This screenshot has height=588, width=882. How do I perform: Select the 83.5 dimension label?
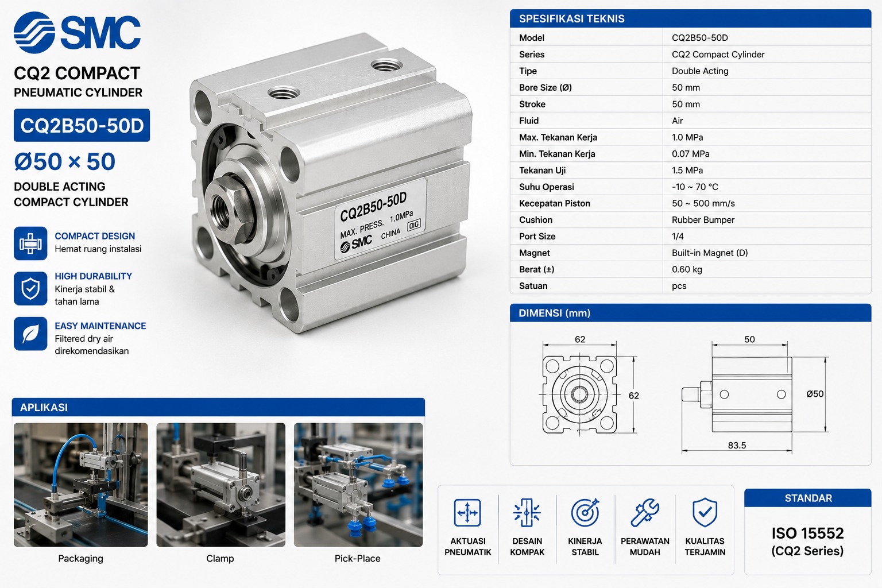(737, 446)
